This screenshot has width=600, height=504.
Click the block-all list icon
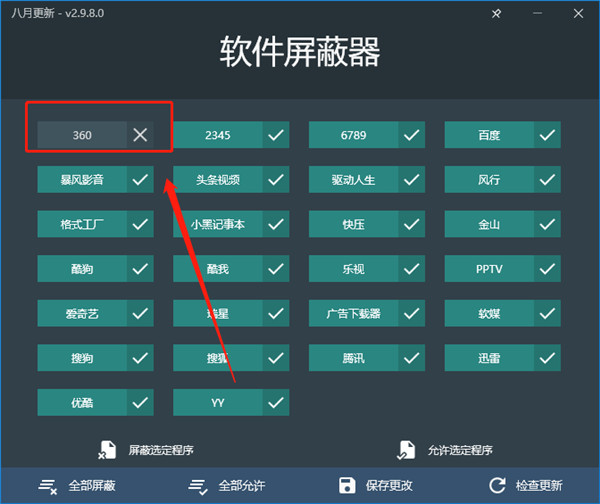click(48, 486)
